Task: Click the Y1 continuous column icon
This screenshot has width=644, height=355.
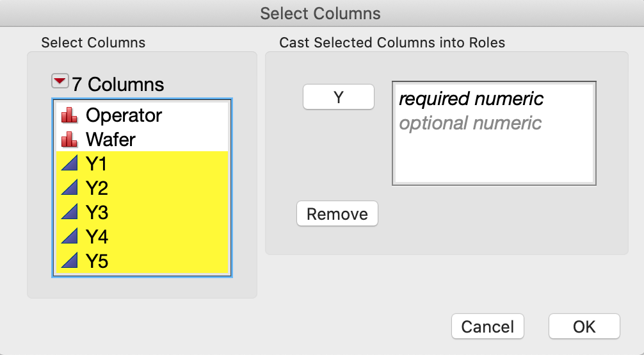Action: [x=68, y=165]
